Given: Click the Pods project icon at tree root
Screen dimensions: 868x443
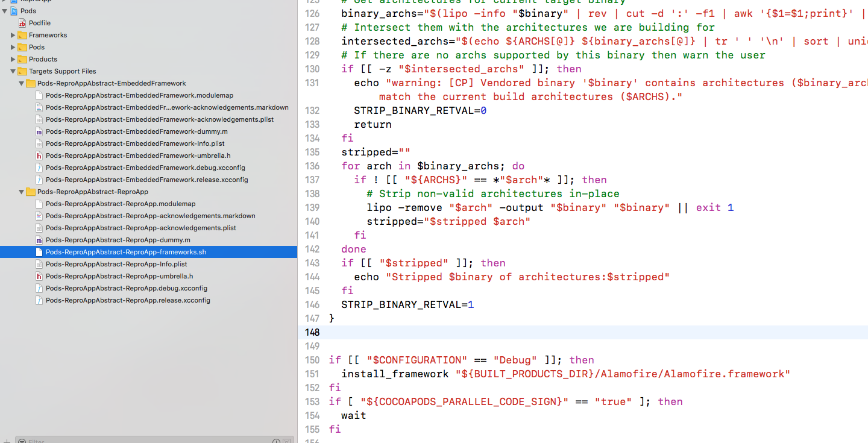Looking at the screenshot, I should pos(14,11).
